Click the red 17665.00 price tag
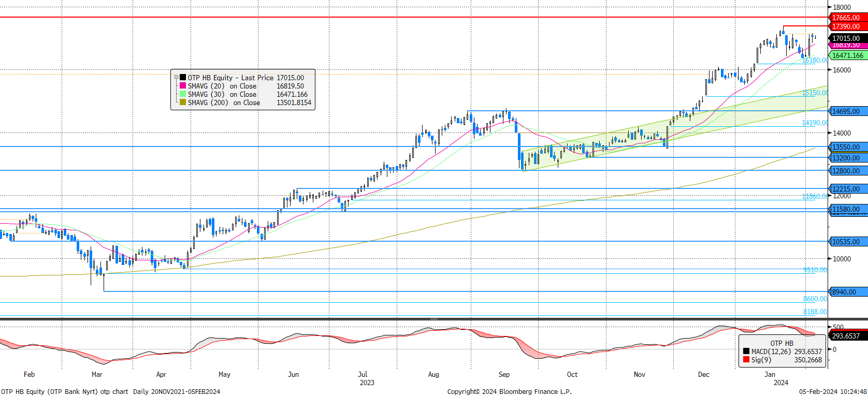 point(848,18)
